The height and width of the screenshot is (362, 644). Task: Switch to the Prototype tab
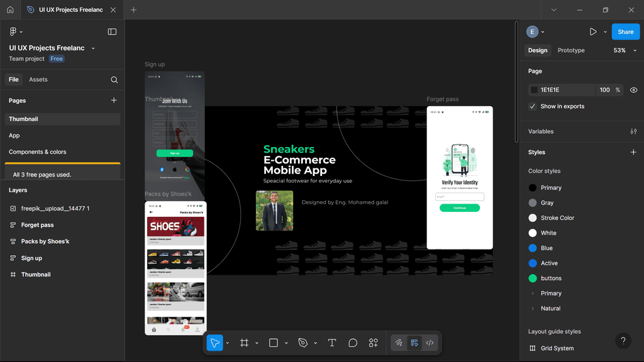571,50
